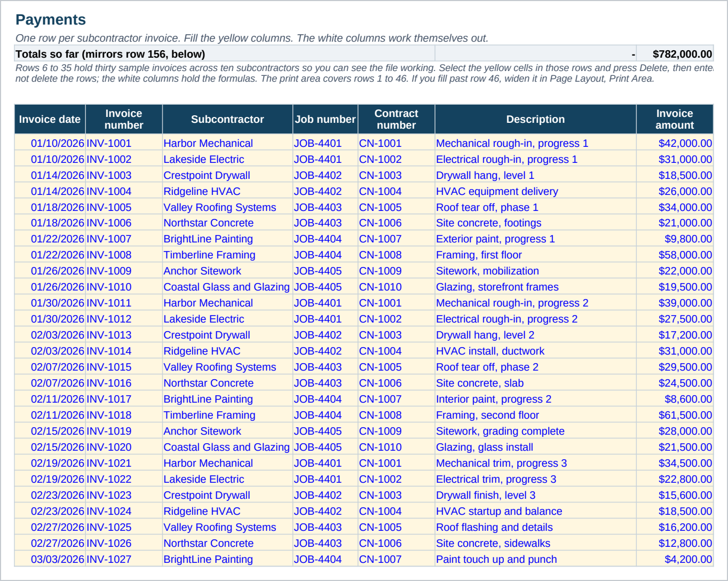Click the 'Roof flashing and details' description
728x581 pixels.
point(535,527)
